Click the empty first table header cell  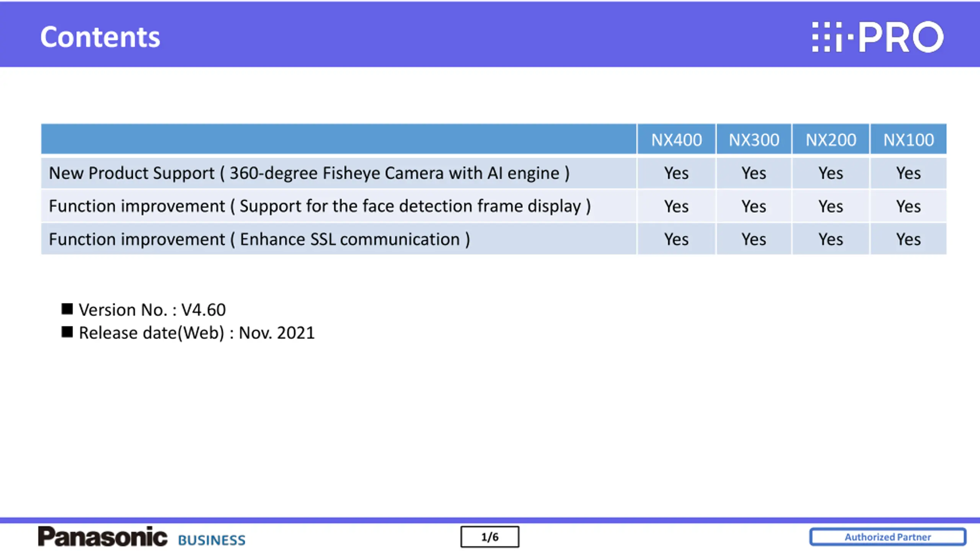339,139
